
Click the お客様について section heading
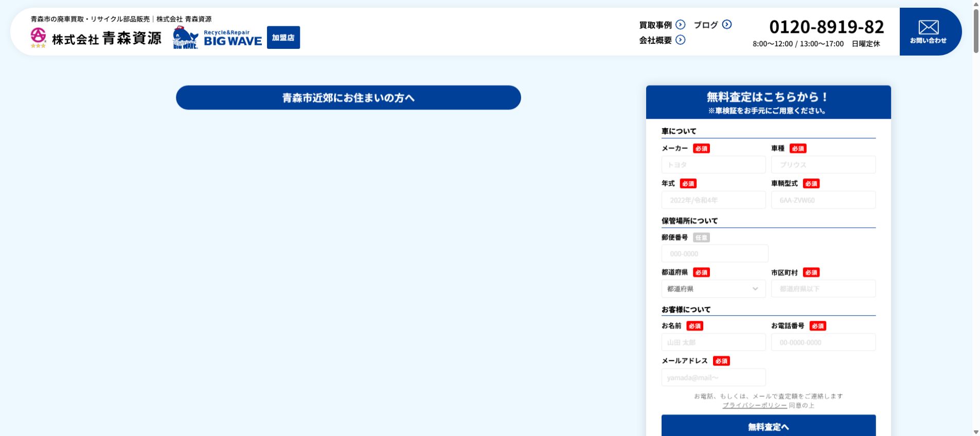point(686,310)
